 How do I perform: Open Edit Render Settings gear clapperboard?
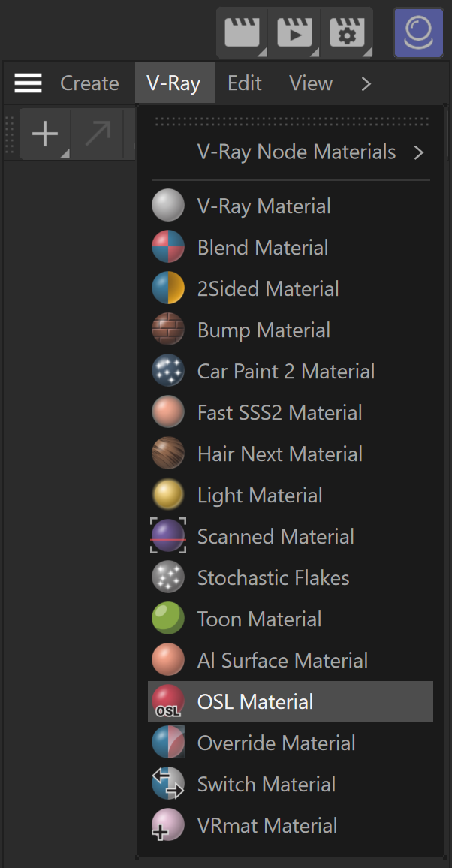tap(346, 33)
